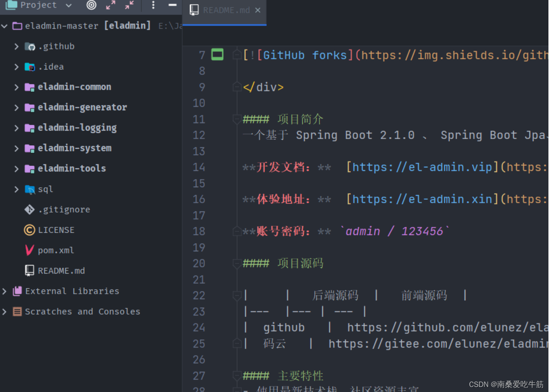Viewport: 550px width, 392px height.
Task: Click the 开发文档 bold text
Action: pos(283,167)
